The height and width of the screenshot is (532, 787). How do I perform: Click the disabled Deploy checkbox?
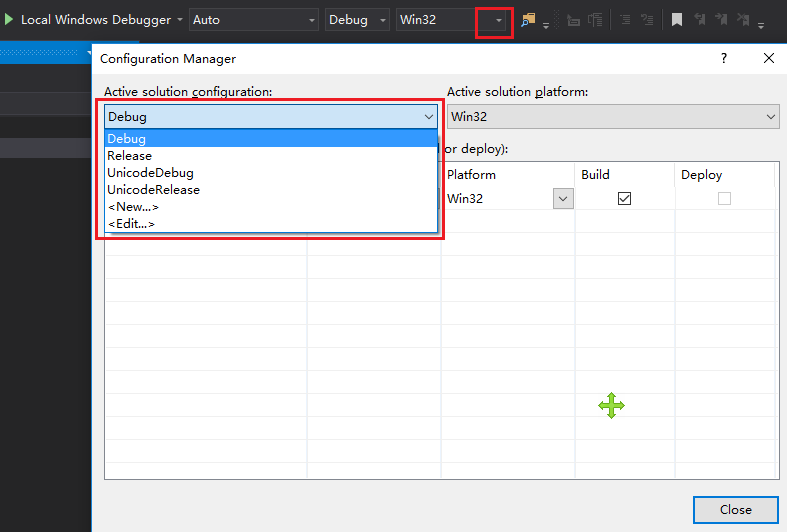click(x=724, y=199)
